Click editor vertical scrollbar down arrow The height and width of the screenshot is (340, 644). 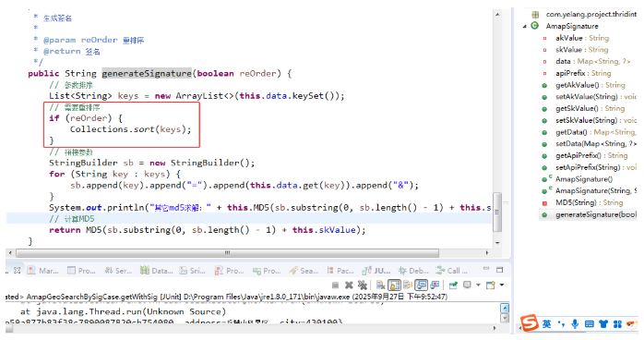click(x=497, y=243)
